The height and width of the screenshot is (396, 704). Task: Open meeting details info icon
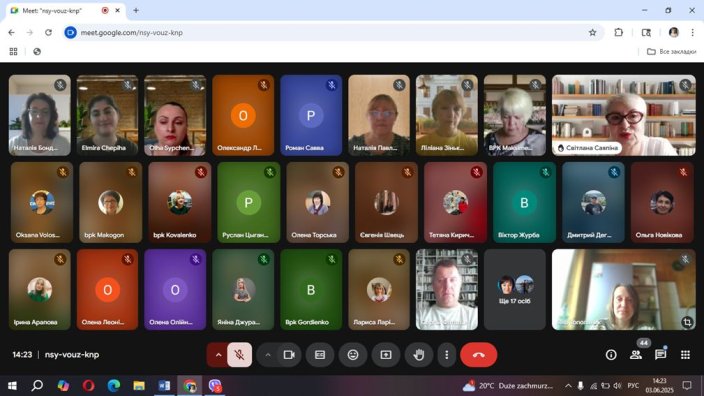pyautogui.click(x=611, y=355)
